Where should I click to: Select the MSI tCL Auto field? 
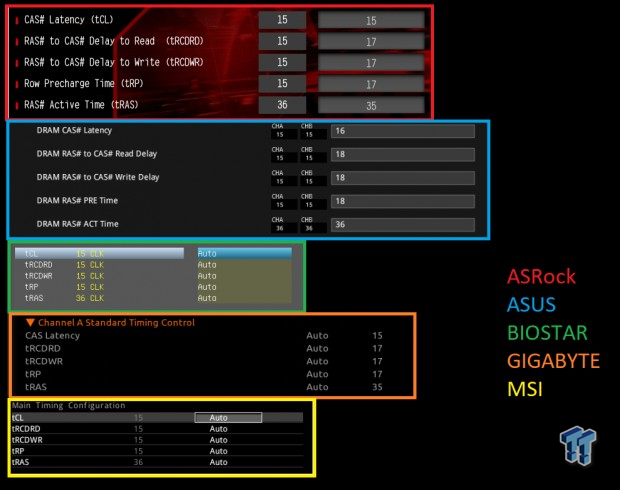pyautogui.click(x=228, y=418)
